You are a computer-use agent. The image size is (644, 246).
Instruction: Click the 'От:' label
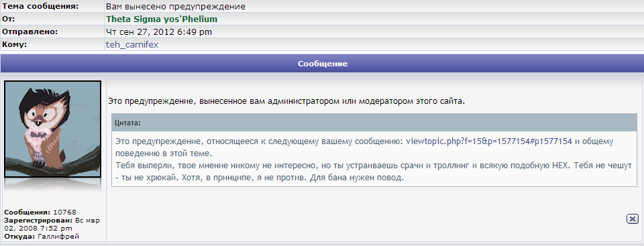pos(9,19)
